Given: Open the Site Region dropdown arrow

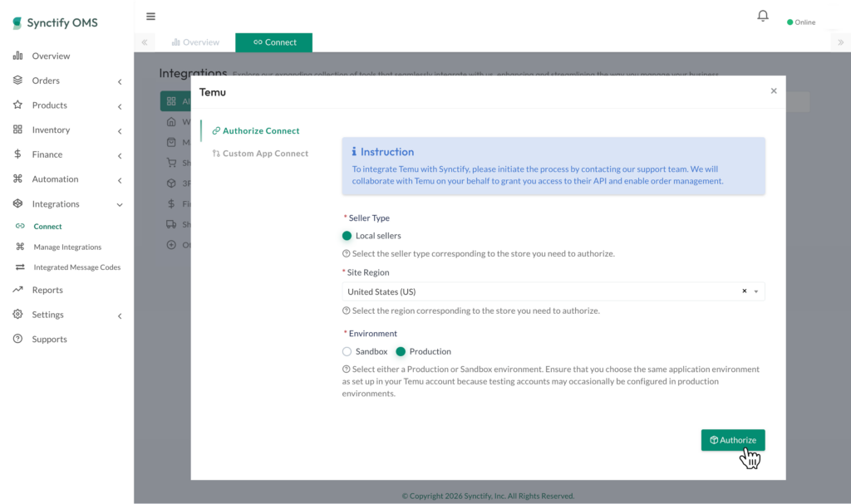Looking at the screenshot, I should tap(756, 292).
